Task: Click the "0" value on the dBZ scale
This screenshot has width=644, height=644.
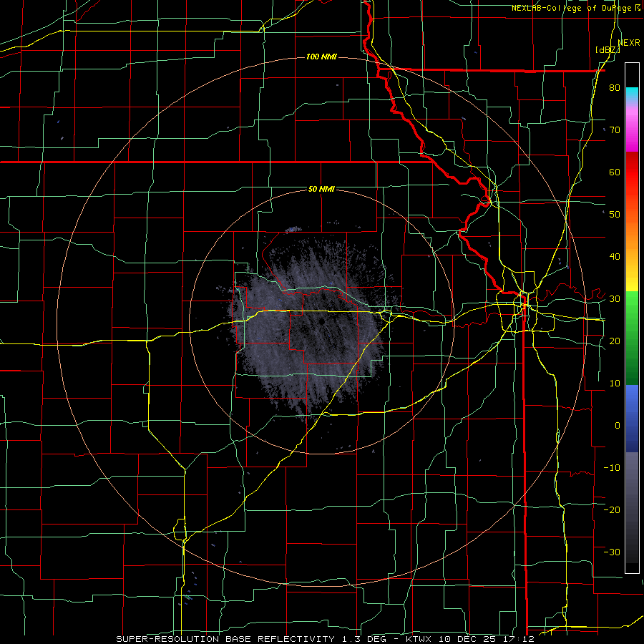Action: click(618, 426)
